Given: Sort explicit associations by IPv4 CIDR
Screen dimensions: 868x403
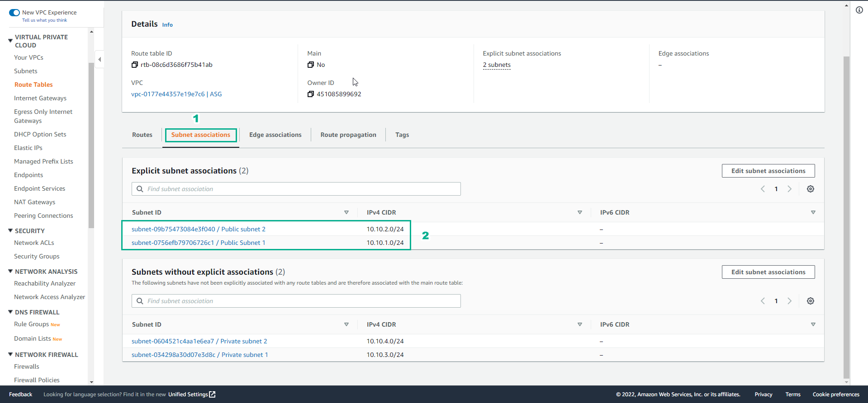Looking at the screenshot, I should [x=580, y=212].
